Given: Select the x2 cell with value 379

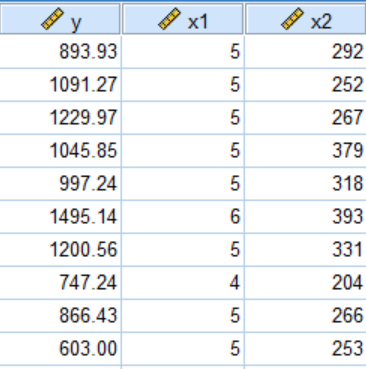Looking at the screenshot, I should coord(306,151).
